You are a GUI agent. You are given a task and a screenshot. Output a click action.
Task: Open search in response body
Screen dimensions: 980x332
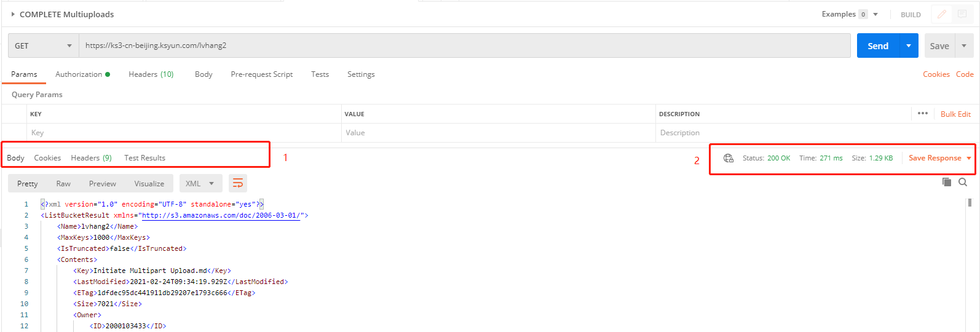click(963, 182)
